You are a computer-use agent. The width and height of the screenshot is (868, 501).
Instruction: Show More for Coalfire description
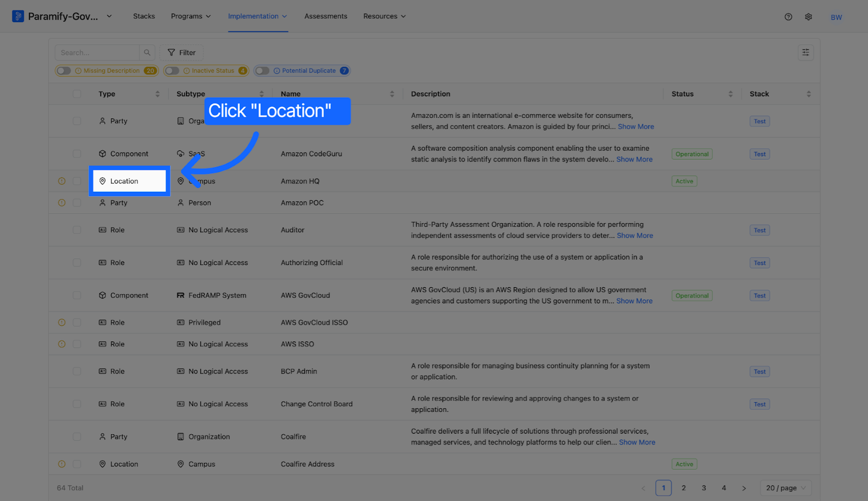[637, 442]
